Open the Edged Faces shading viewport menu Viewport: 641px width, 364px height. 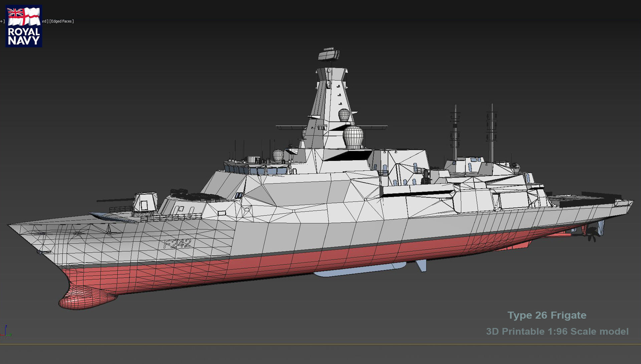click(x=62, y=21)
